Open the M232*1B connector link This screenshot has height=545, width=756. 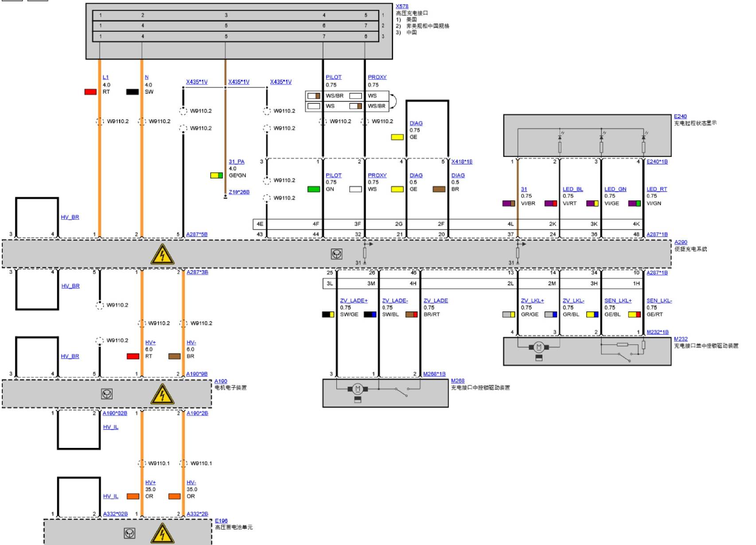658,332
